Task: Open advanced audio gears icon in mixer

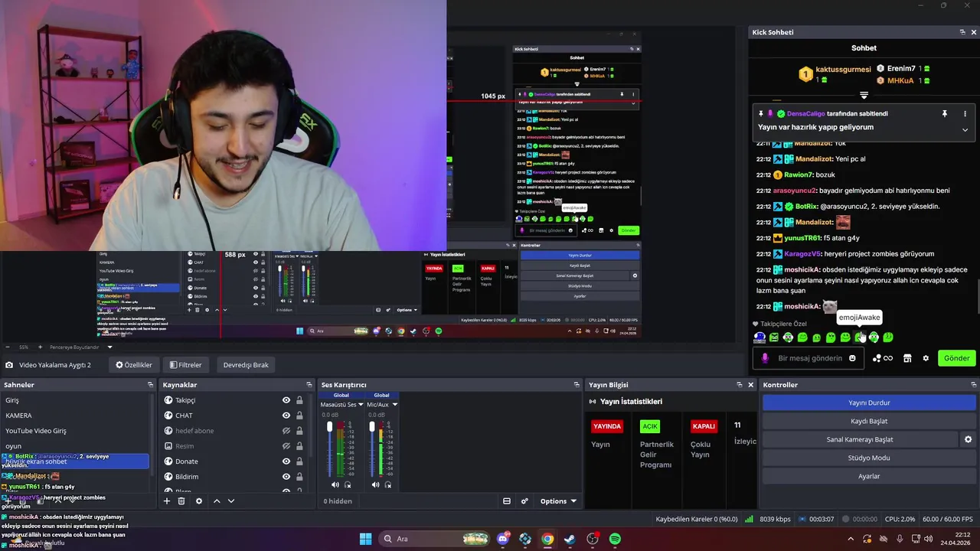Action: coord(524,501)
